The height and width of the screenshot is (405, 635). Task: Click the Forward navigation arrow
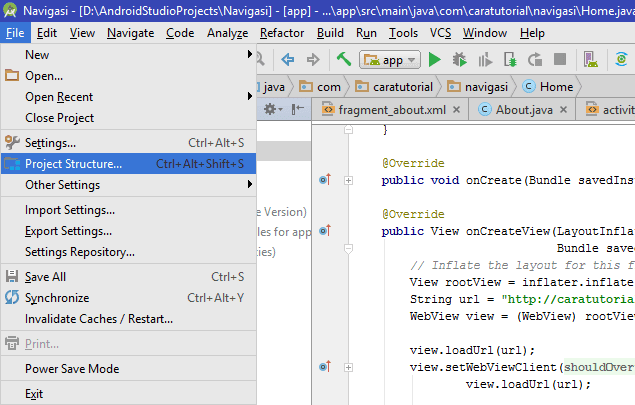[313, 60]
